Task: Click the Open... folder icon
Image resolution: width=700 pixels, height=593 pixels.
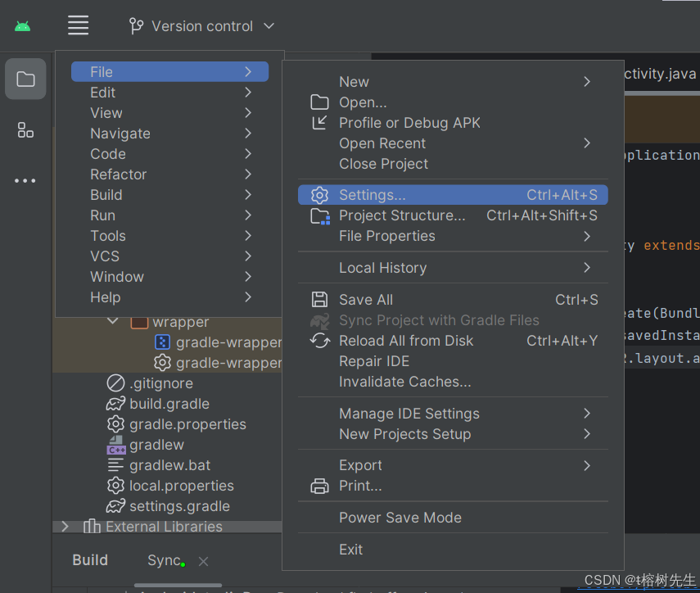Action: point(319,102)
